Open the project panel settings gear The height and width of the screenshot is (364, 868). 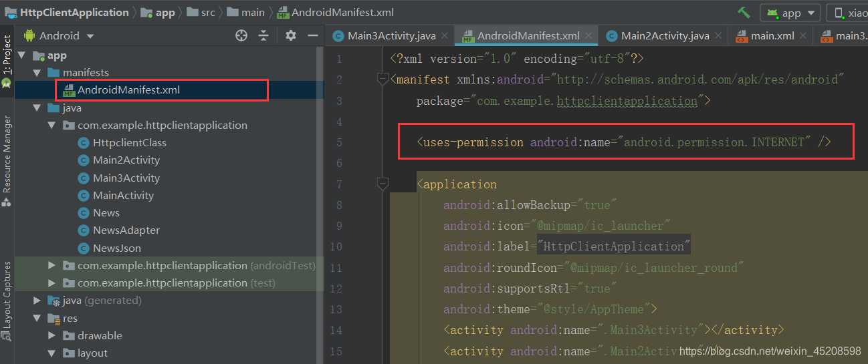pyautogui.click(x=290, y=35)
